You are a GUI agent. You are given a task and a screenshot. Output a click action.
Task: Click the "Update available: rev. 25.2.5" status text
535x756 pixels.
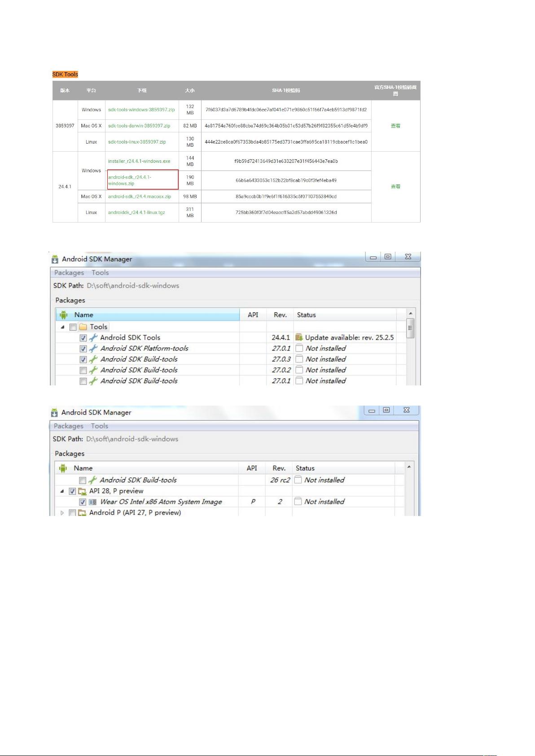pos(350,338)
